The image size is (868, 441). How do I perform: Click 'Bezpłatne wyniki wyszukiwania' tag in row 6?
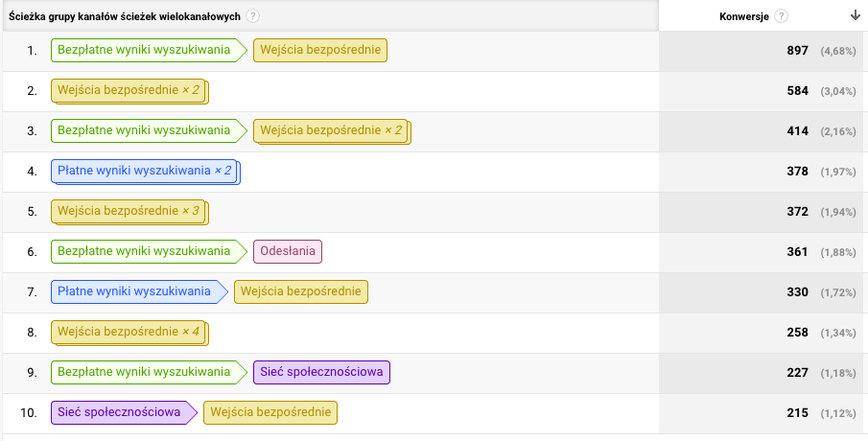149,252
